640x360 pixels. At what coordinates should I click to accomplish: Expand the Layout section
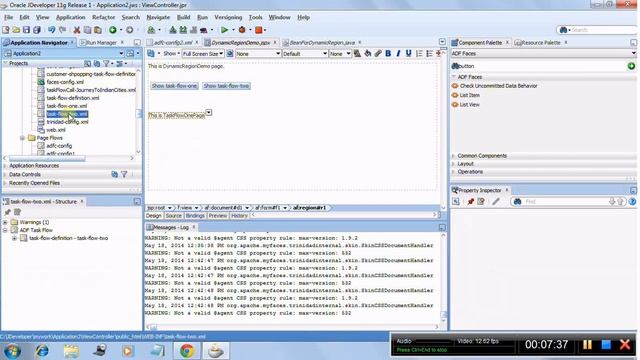click(454, 164)
